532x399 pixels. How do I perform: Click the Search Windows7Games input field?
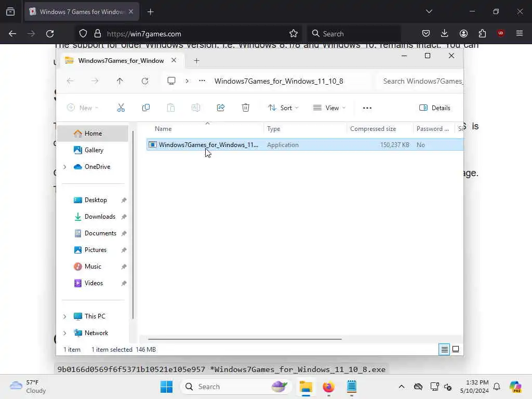coord(421,81)
